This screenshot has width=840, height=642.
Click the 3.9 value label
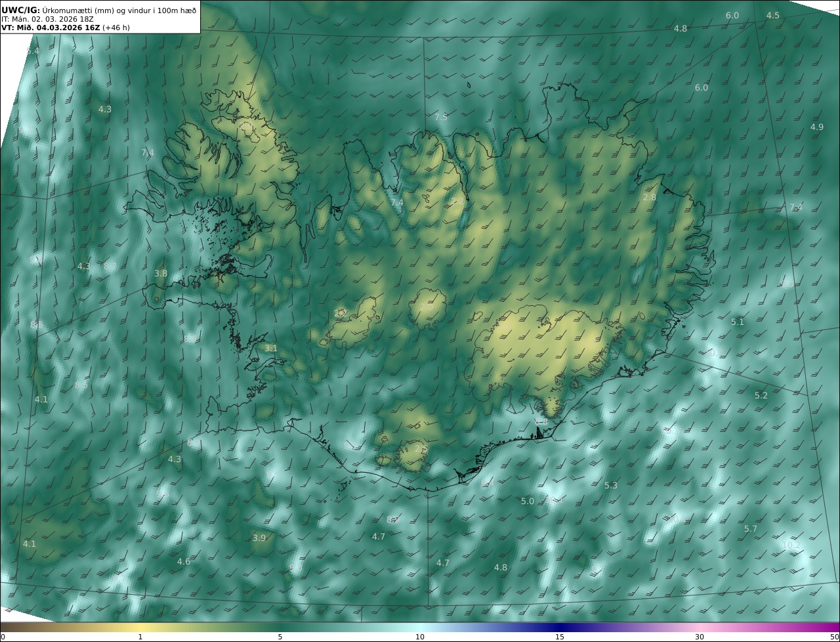click(259, 538)
